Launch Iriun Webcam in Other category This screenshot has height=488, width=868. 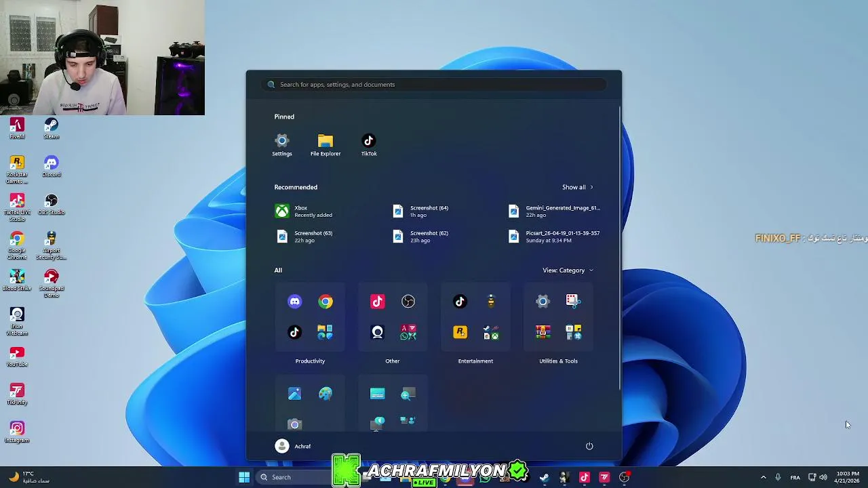377,332
